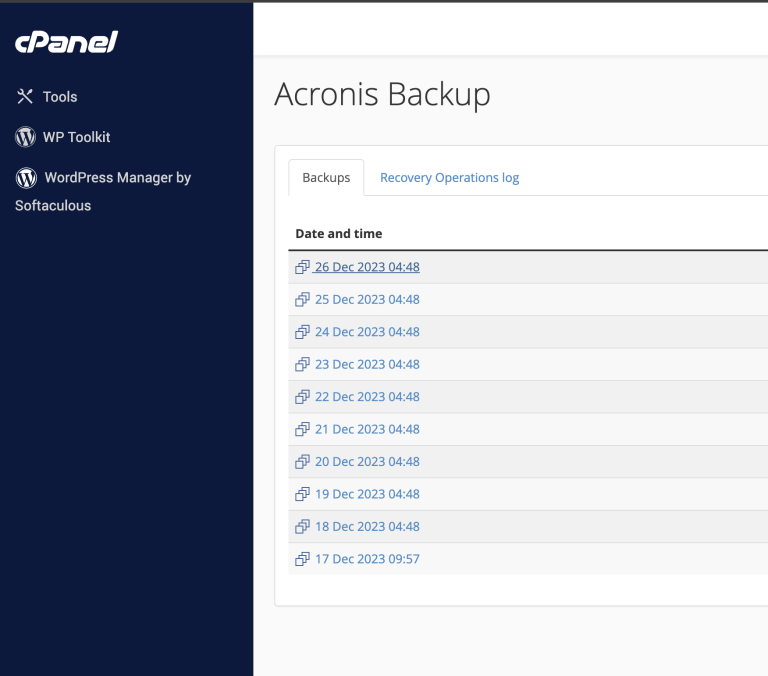
Task: Click the cPanel logo
Action: pyautogui.click(x=67, y=42)
